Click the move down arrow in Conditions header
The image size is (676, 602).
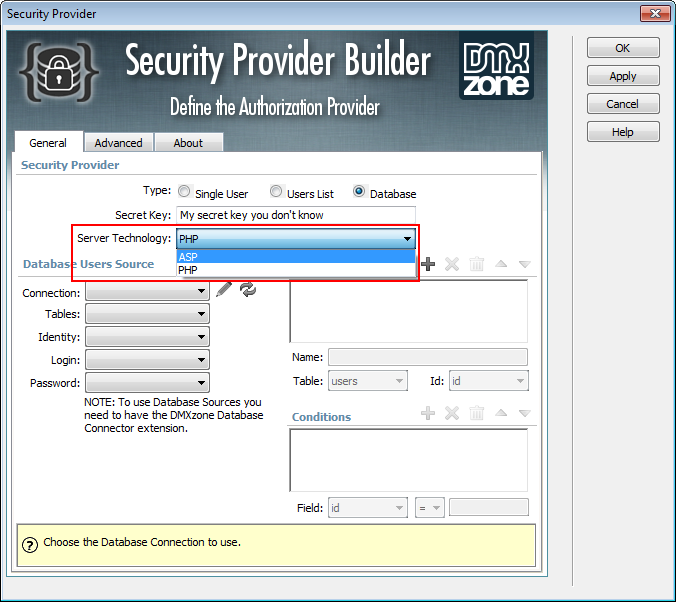tap(525, 413)
